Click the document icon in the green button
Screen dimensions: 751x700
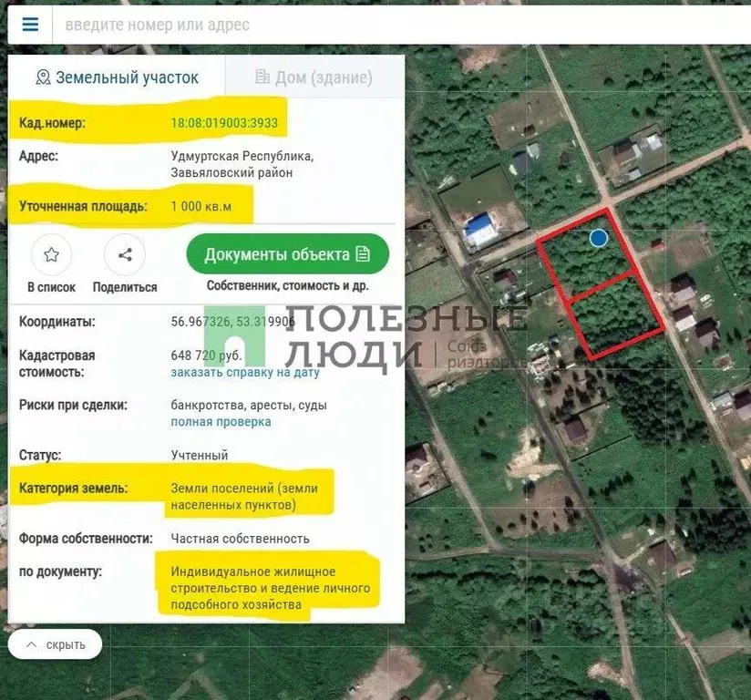pyautogui.click(x=364, y=254)
